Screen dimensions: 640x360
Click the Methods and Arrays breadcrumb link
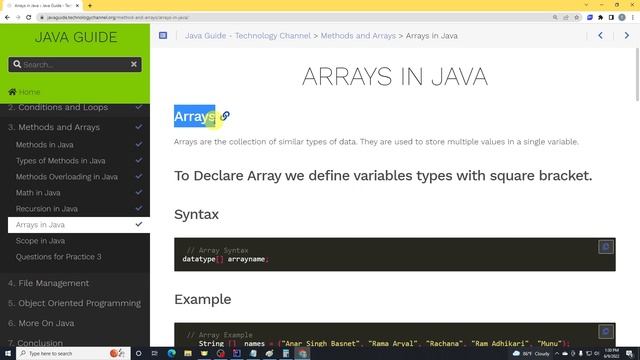[x=358, y=36]
